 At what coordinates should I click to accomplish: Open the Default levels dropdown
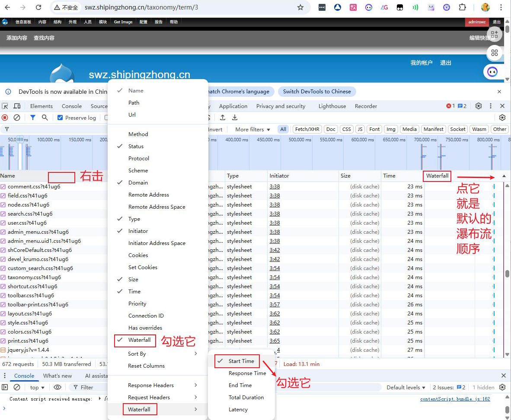click(x=406, y=387)
